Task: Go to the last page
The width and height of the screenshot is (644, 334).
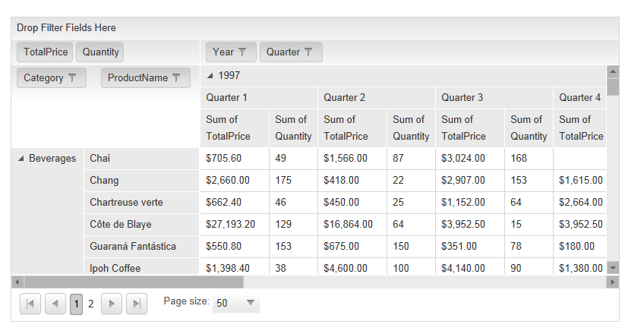Action: [x=137, y=304]
